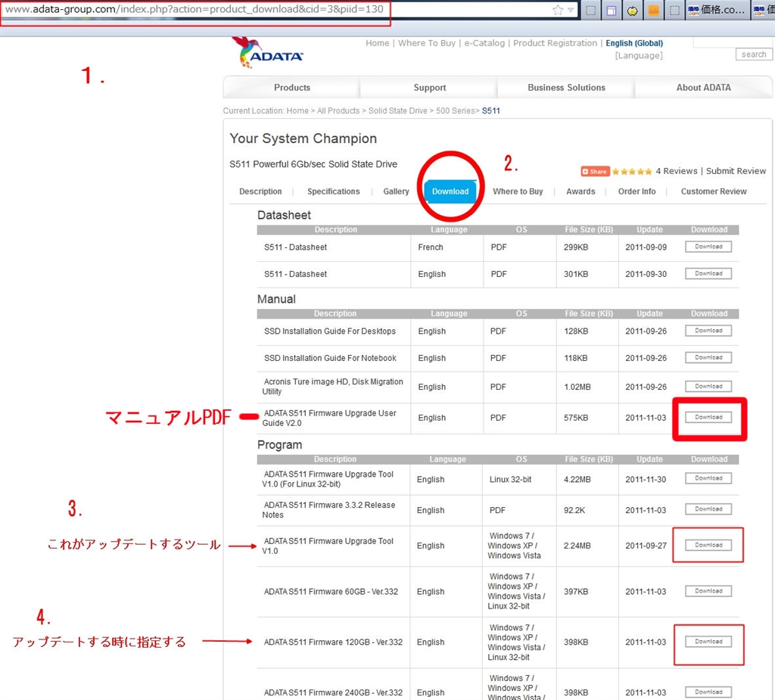Download the Firmware Upgrade User Guide V2.0

click(x=708, y=417)
